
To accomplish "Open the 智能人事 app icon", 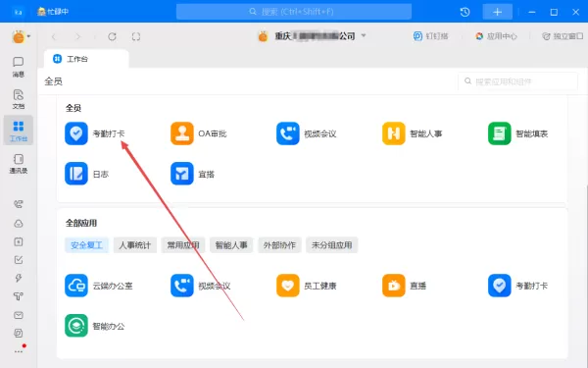I will coord(393,133).
